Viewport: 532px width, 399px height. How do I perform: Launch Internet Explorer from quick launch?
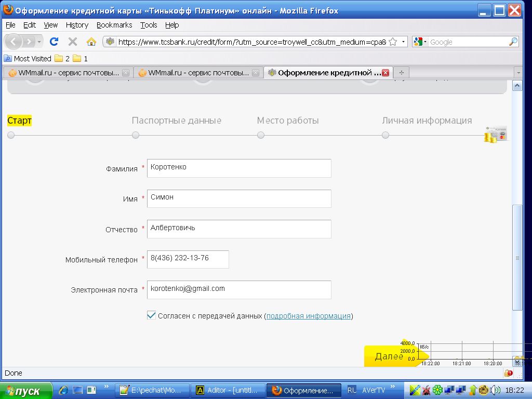tap(63, 390)
